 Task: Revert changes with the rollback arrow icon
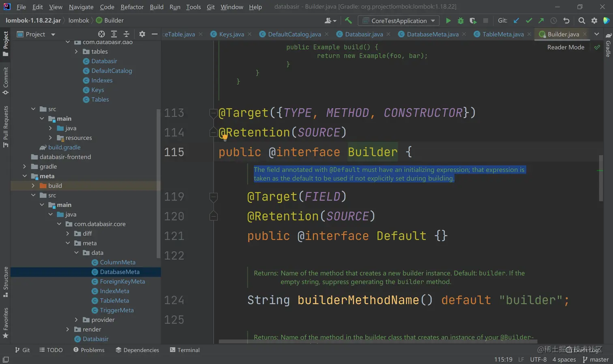pos(566,21)
